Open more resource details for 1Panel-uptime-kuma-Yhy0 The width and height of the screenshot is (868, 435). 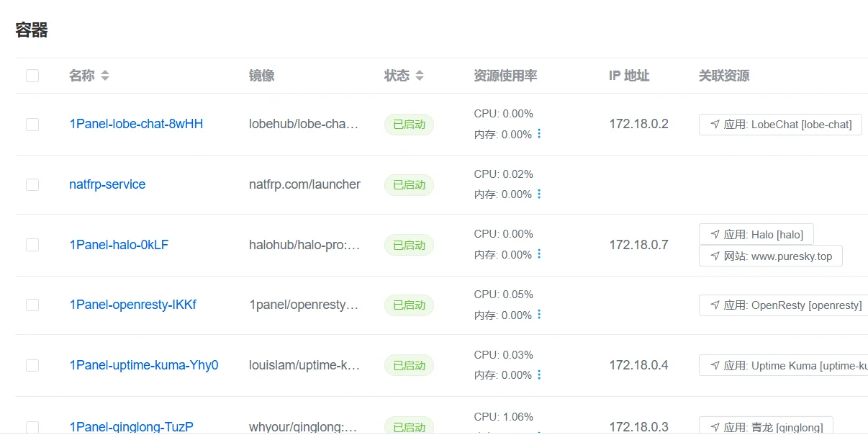539,375
